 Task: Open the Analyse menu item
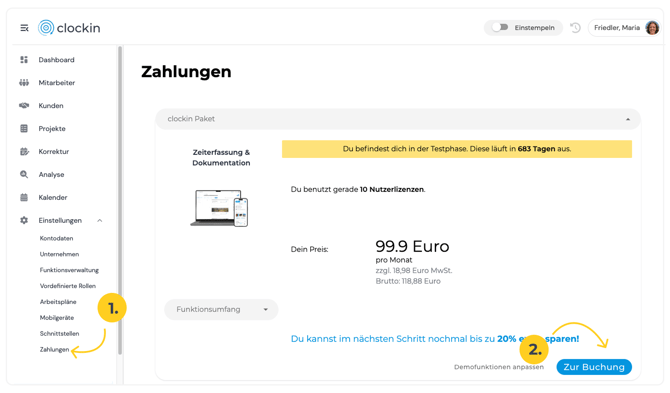click(51, 175)
